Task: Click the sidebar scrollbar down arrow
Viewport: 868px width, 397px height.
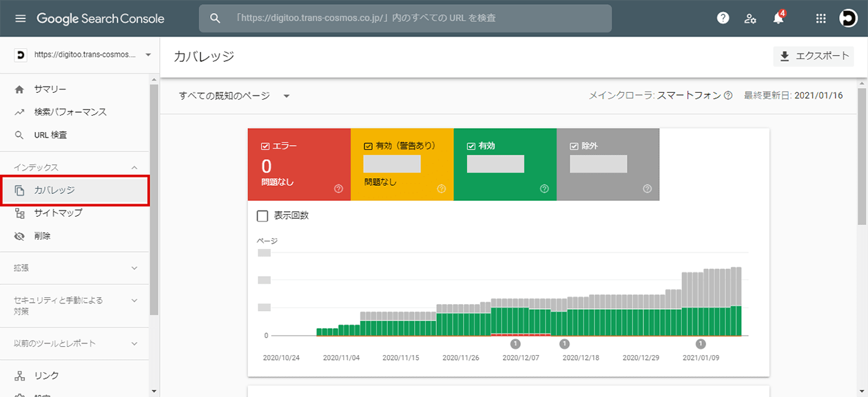Action: (x=154, y=391)
